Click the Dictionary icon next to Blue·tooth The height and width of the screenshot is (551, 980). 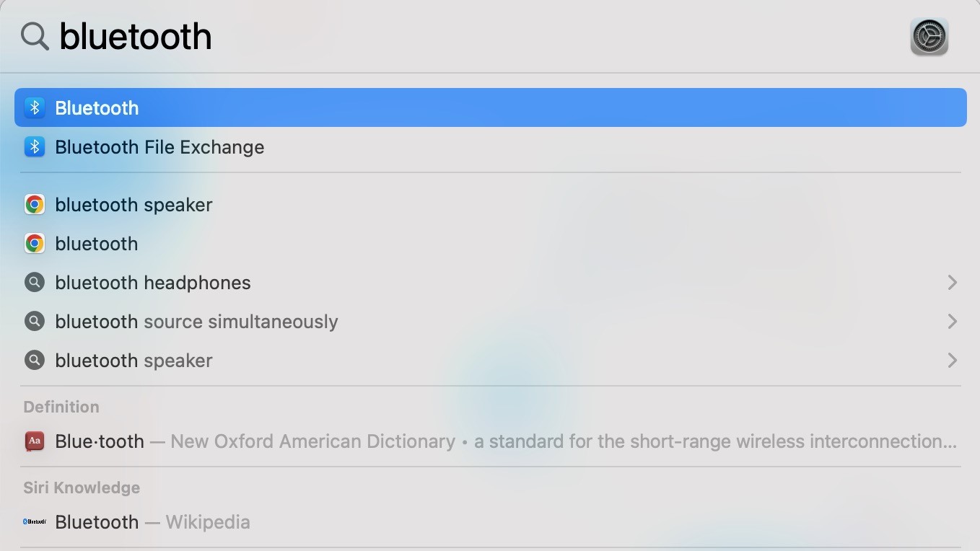(x=35, y=441)
